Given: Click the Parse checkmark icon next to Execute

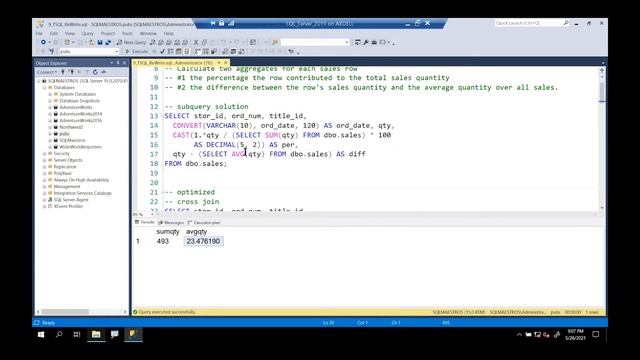Looking at the screenshot, I should pyautogui.click(x=162, y=51).
